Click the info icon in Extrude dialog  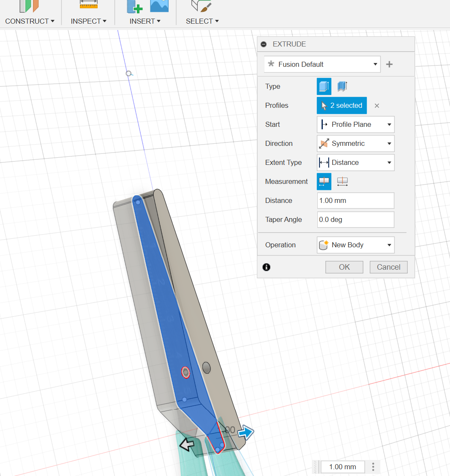[x=267, y=267]
